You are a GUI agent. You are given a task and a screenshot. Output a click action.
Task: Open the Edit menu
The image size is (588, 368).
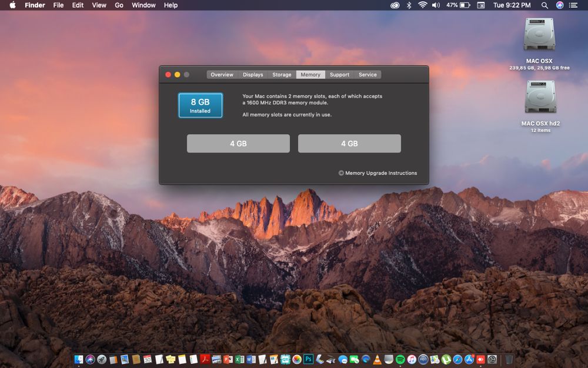(78, 5)
